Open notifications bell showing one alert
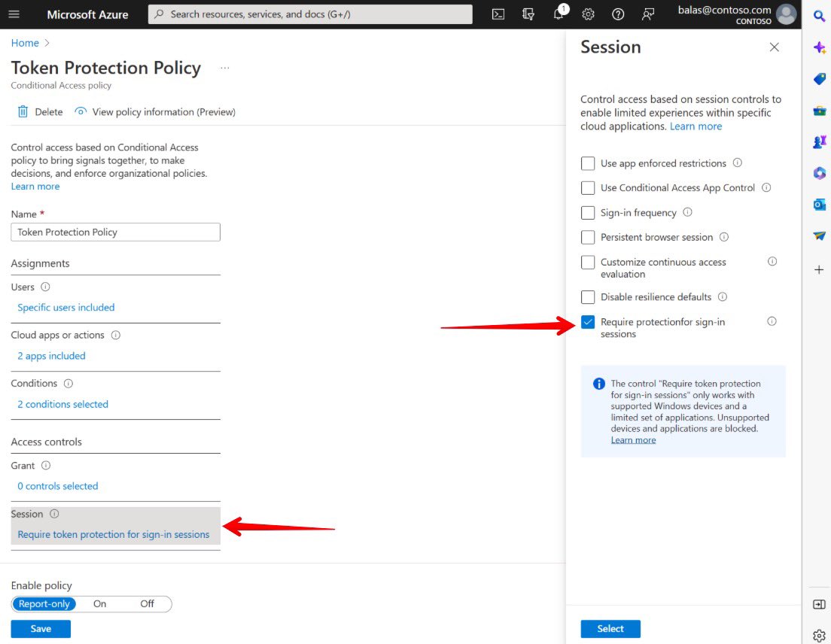Viewport: 831px width, 644px height. coord(558,14)
